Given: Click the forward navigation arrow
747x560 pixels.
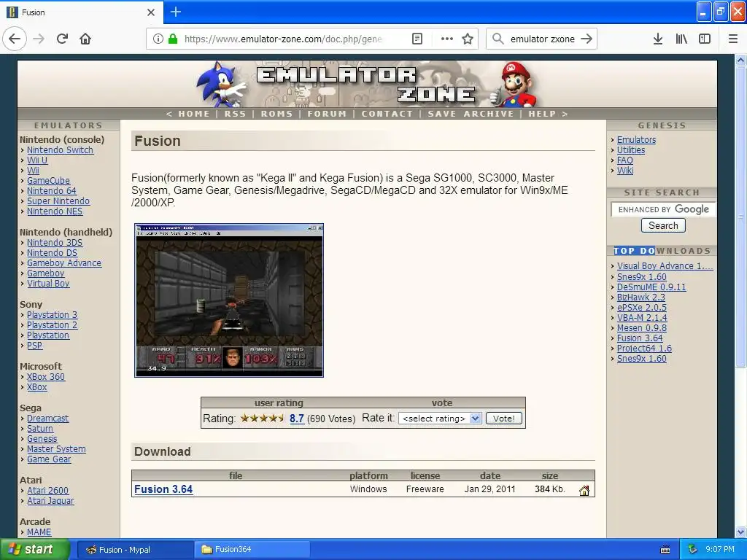Looking at the screenshot, I should click(x=39, y=39).
